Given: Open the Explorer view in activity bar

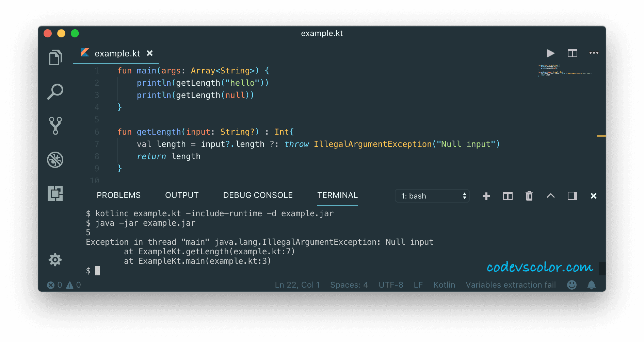Looking at the screenshot, I should click(55, 57).
